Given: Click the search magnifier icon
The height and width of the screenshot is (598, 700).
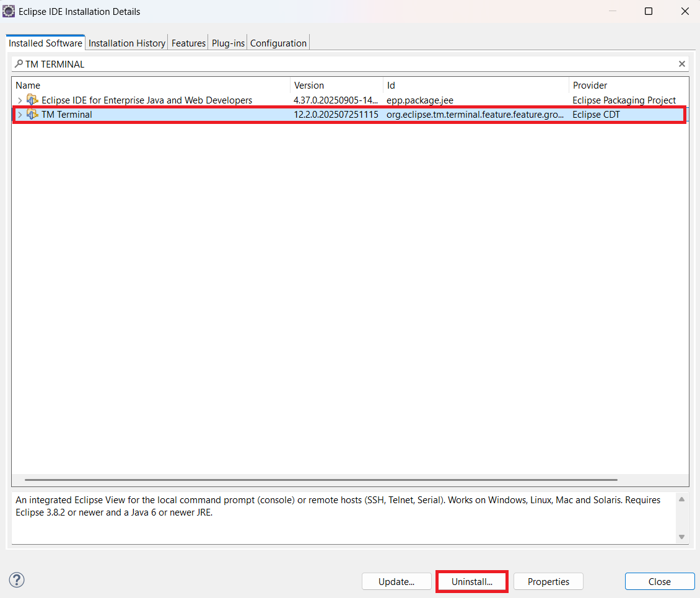Looking at the screenshot, I should click(19, 64).
